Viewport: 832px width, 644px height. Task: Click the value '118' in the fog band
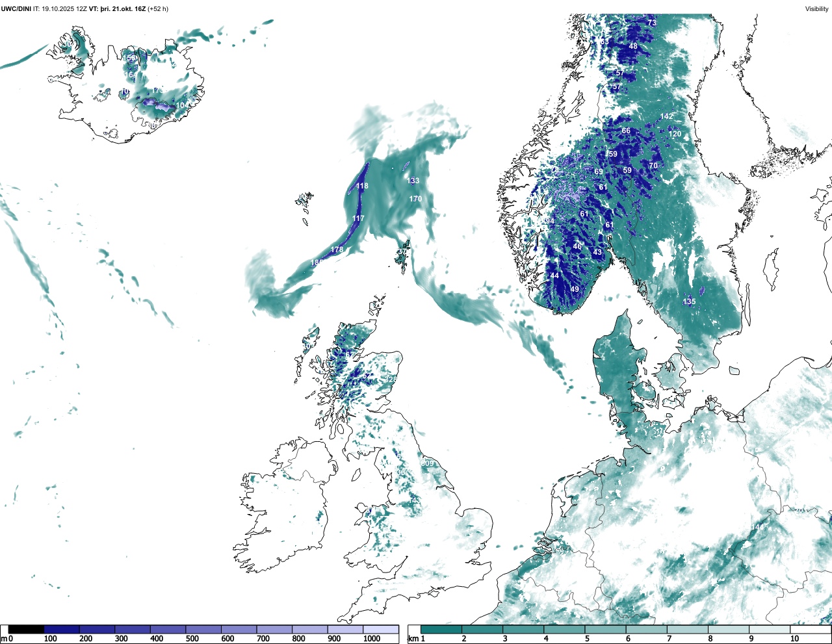(x=362, y=186)
